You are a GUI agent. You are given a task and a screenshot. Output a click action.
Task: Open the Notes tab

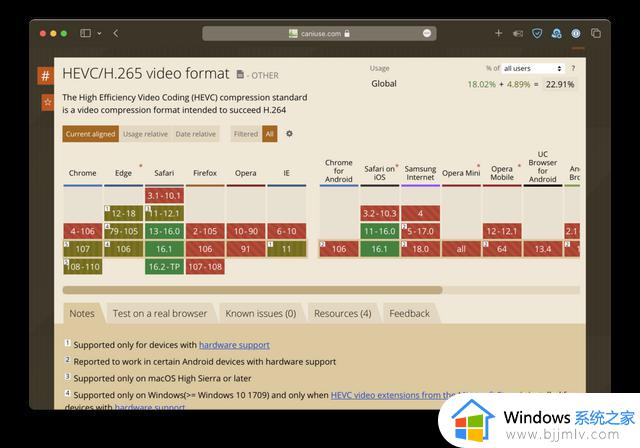click(82, 313)
